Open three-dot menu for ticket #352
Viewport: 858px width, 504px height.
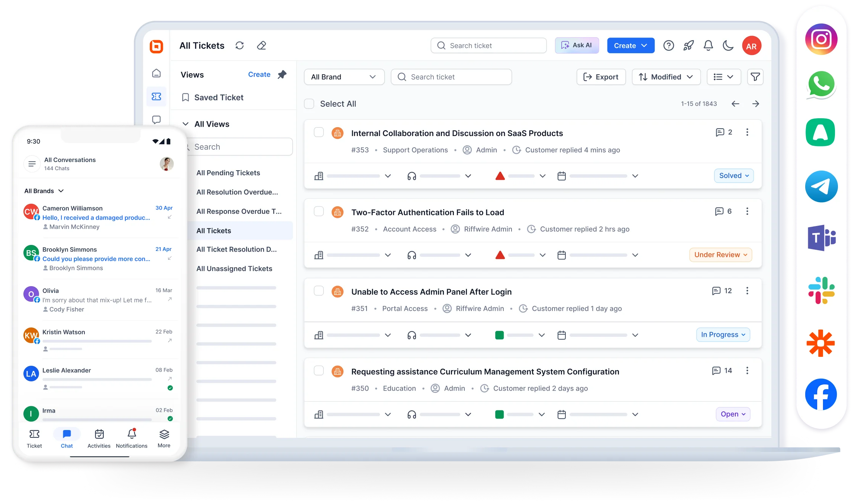747,211
